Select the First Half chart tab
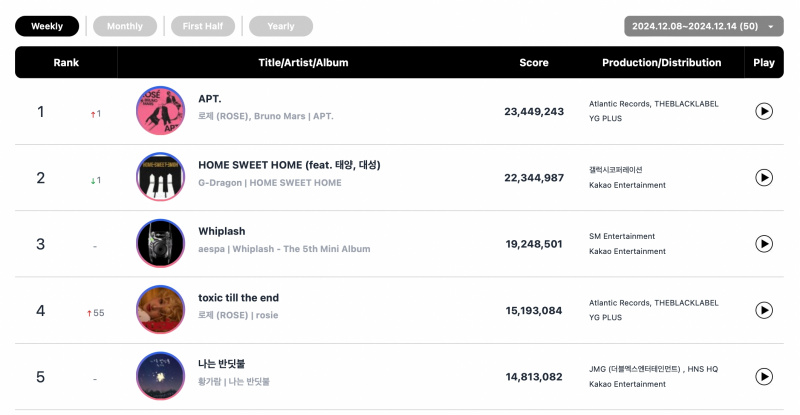This screenshot has height=415, width=800. (x=203, y=26)
